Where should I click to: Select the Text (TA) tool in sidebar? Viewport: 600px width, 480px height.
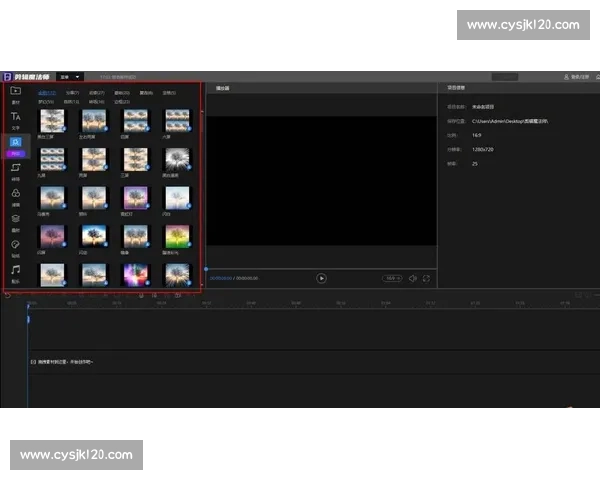15,118
